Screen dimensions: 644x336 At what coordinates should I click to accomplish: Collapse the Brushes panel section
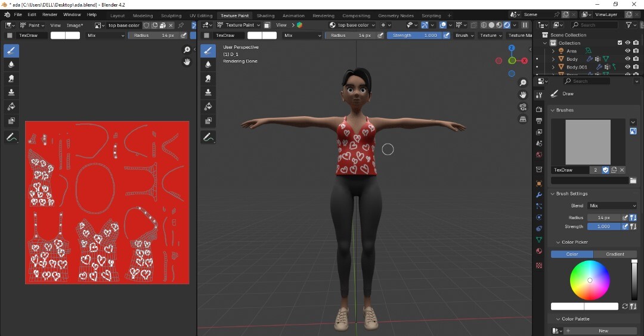(564, 110)
